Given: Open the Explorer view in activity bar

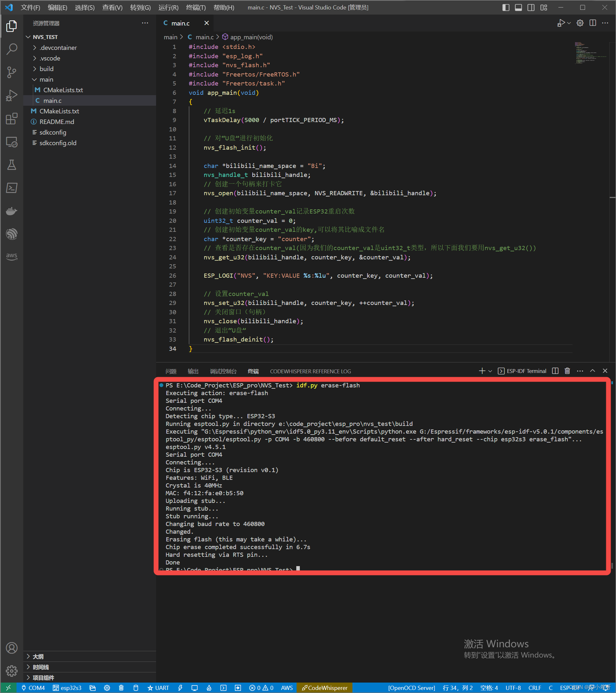Looking at the screenshot, I should point(11,26).
